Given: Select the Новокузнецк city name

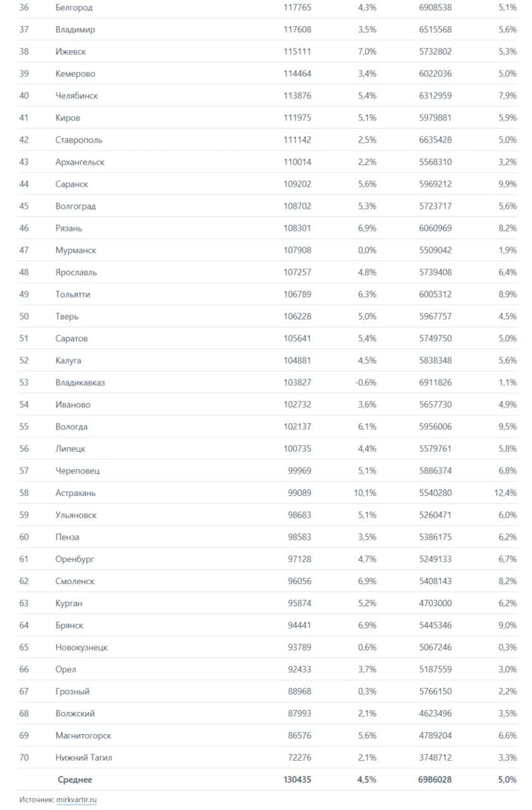Looking at the screenshot, I should [x=81, y=647].
